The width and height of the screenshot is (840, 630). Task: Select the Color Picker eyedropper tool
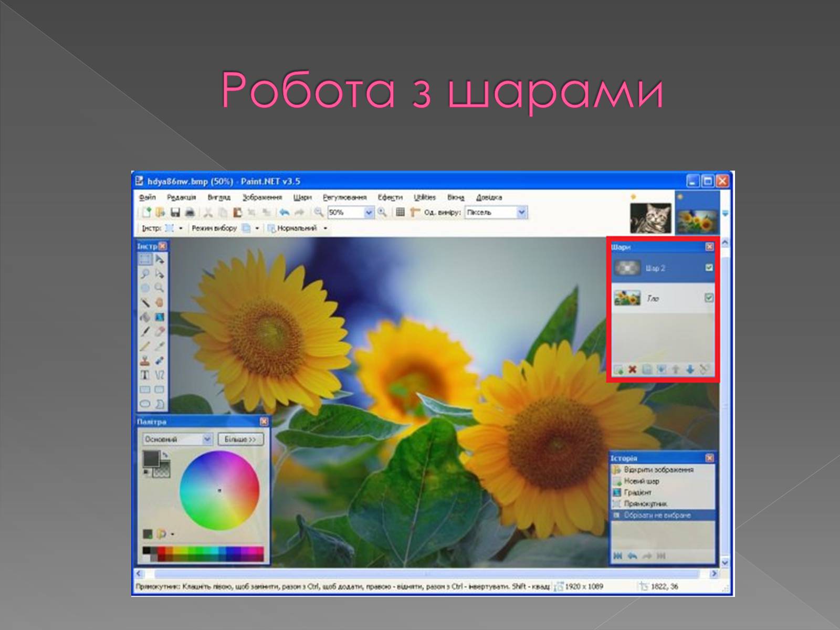click(x=160, y=346)
